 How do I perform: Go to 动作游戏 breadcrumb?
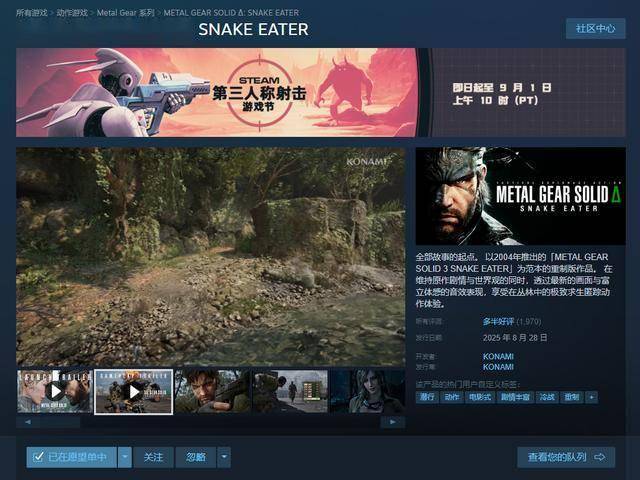point(72,13)
